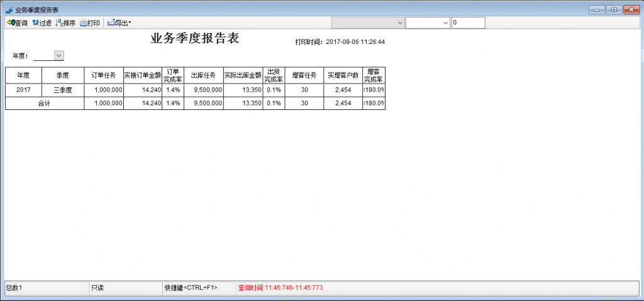Expand the 年度 year dropdown
This screenshot has height=301, width=644.
point(59,56)
